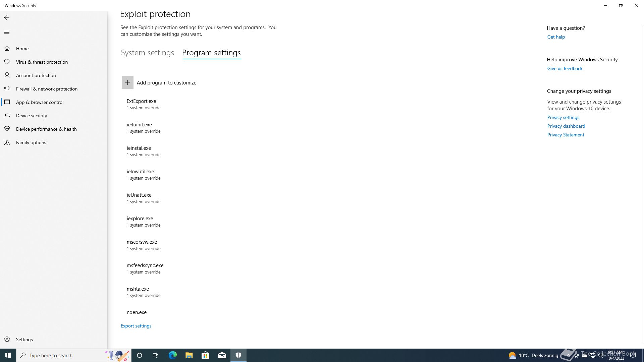
Task: Click the network tray icon
Action: 593,355
